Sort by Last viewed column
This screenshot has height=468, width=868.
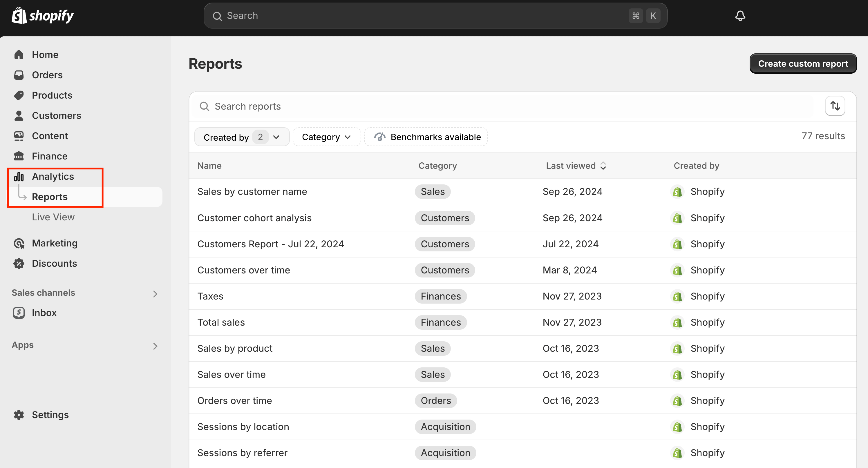click(576, 166)
